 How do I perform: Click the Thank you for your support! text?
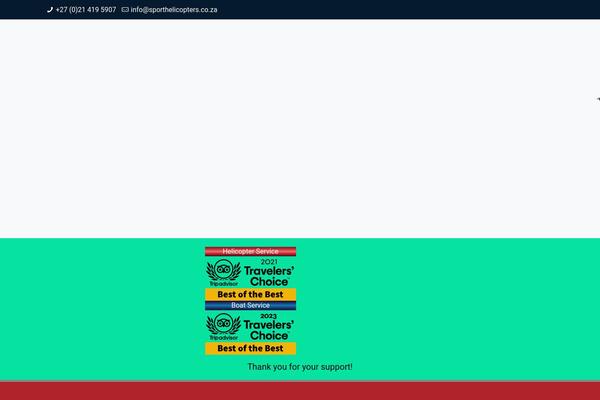300,367
